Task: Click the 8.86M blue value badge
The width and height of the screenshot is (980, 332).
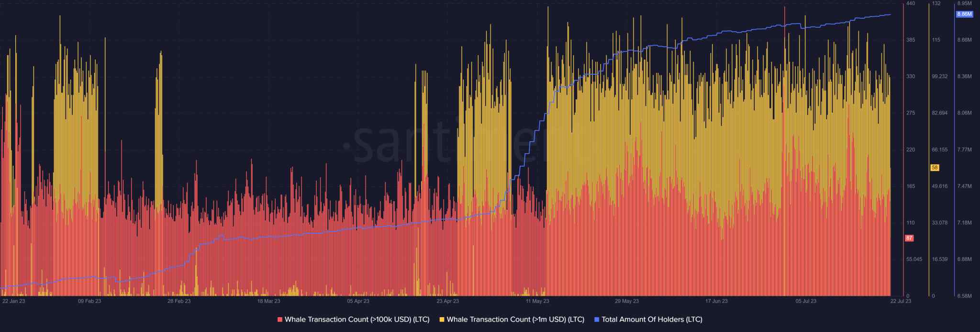Action: [x=964, y=14]
